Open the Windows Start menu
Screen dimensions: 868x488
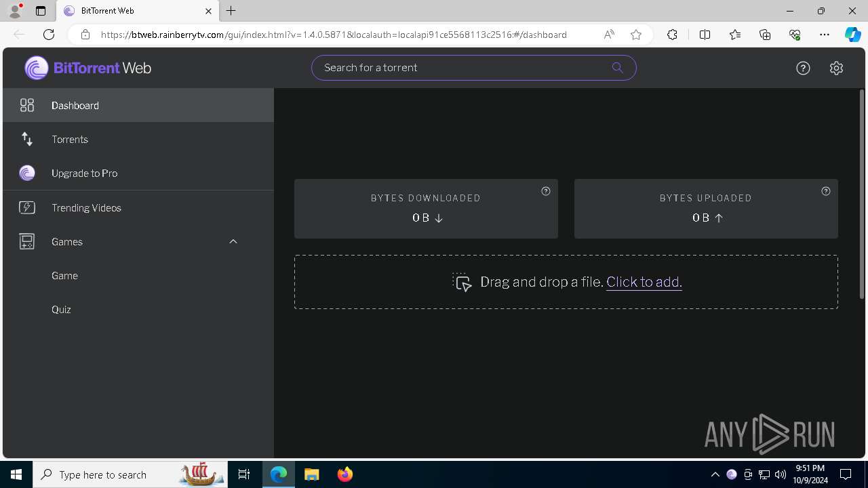click(16, 474)
